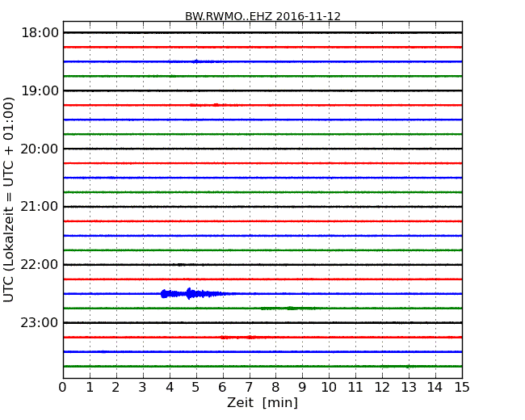This screenshot has width=525, height=420.
Task: Click the x-axis tick label 15
Action: pyautogui.click(x=462, y=388)
